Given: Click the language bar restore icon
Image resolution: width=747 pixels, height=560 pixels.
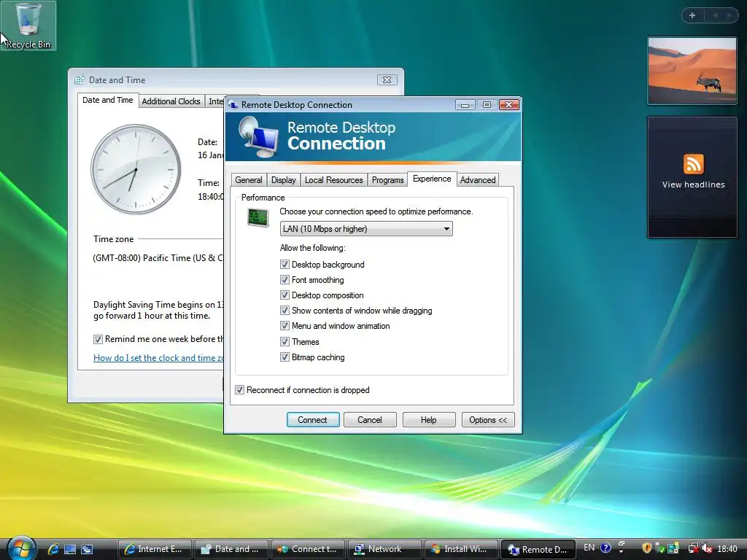Looking at the screenshot, I should [622, 543].
